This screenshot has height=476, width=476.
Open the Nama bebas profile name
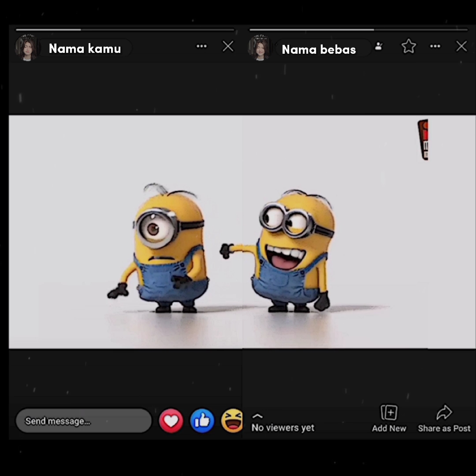coord(319,49)
